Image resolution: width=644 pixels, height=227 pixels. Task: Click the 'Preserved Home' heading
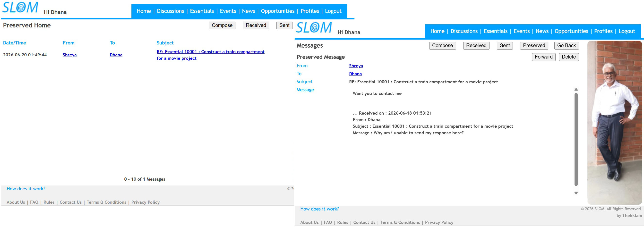(x=27, y=25)
